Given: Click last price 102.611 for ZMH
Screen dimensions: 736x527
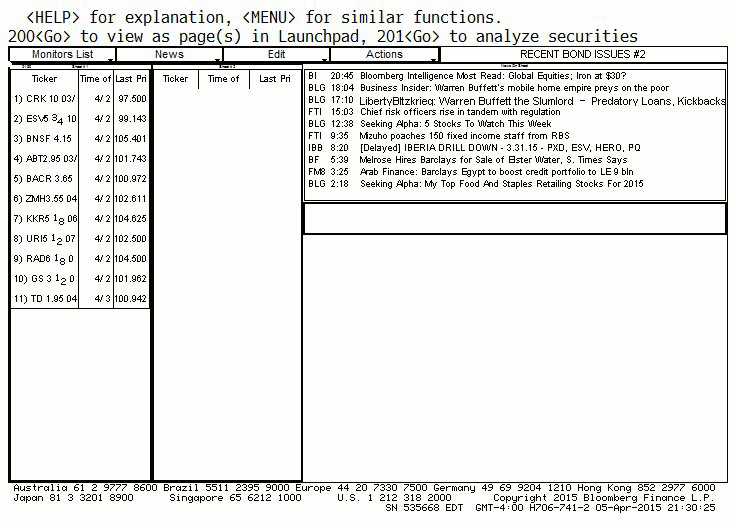Looking at the screenshot, I should tap(131, 199).
